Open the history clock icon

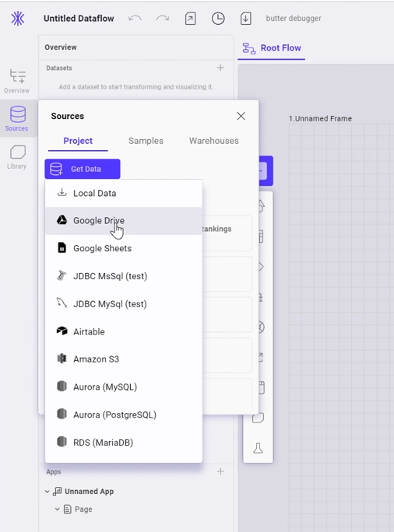click(218, 19)
